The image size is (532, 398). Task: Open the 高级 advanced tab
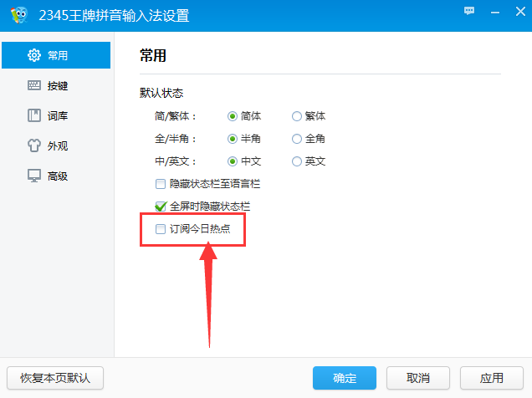pos(56,176)
